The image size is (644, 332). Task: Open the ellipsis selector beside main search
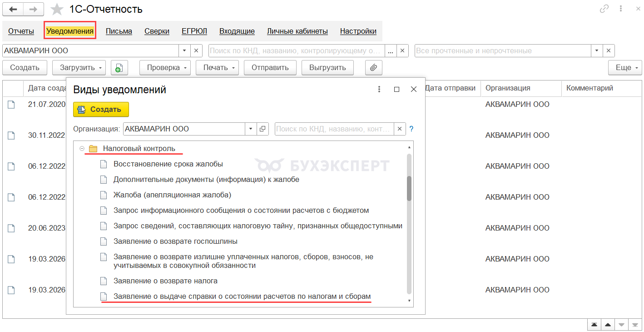(391, 51)
